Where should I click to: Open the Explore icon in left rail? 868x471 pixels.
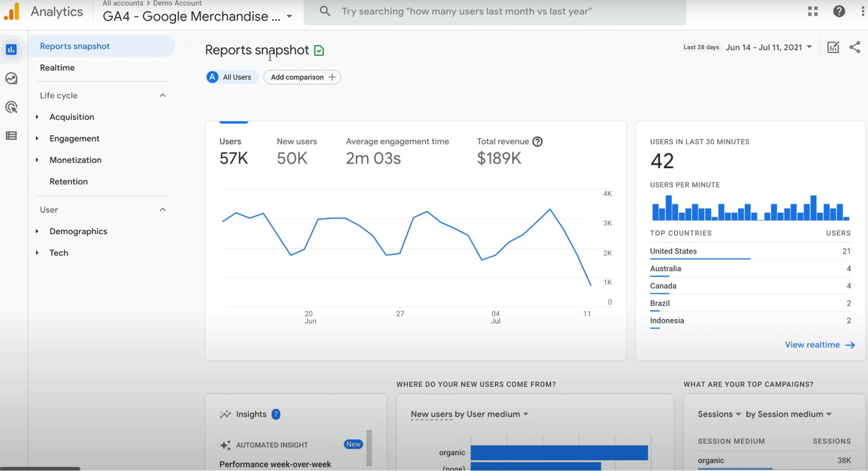[11, 79]
